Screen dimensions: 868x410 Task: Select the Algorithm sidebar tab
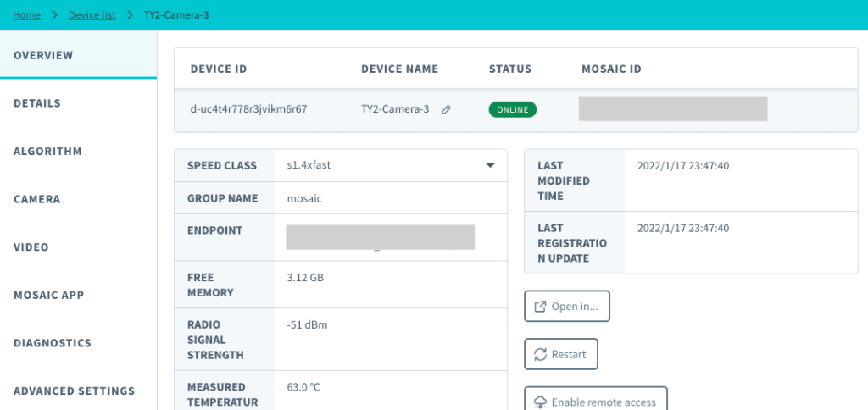click(47, 152)
